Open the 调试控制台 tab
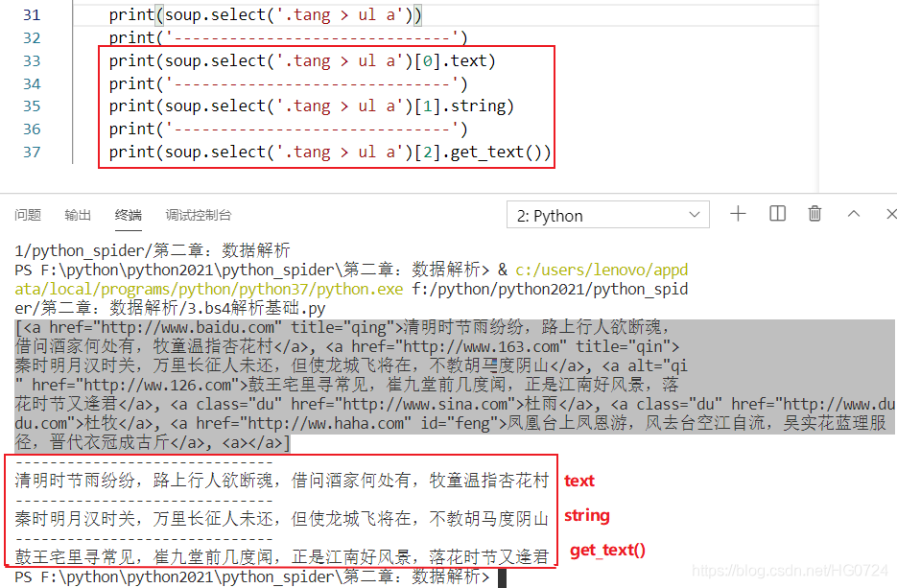 pyautogui.click(x=199, y=215)
